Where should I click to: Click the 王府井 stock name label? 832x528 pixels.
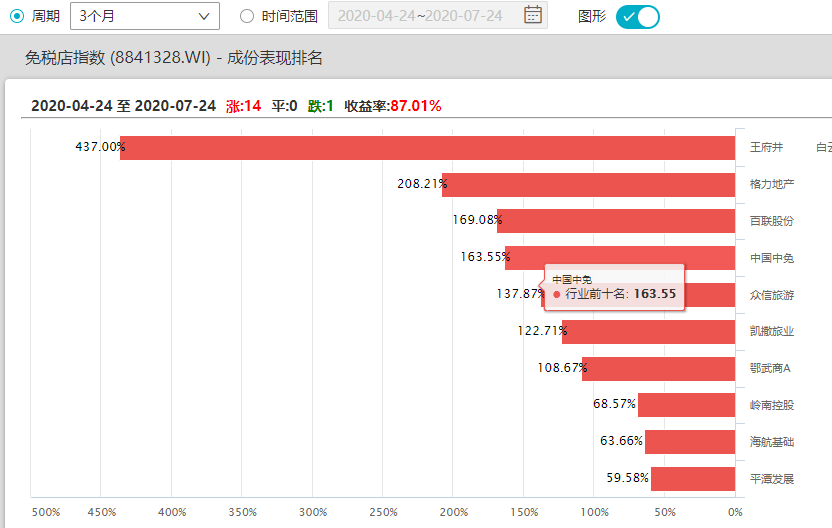(x=766, y=148)
